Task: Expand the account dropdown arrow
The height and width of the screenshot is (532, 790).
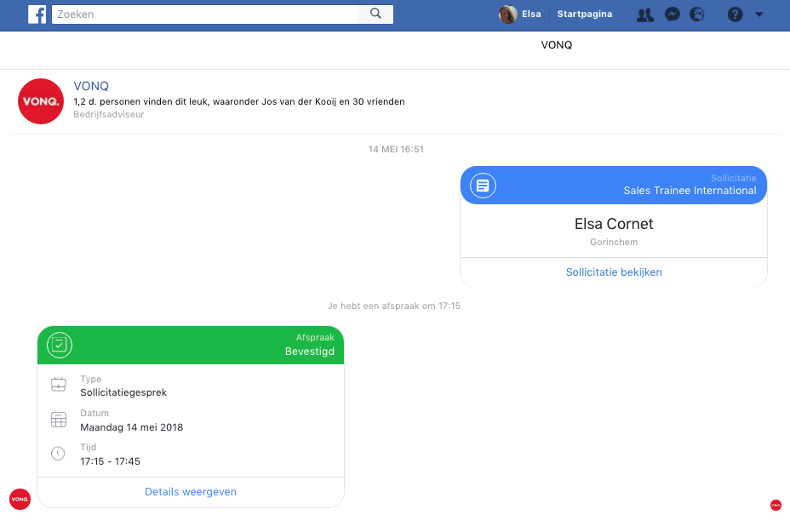Action: coord(759,14)
